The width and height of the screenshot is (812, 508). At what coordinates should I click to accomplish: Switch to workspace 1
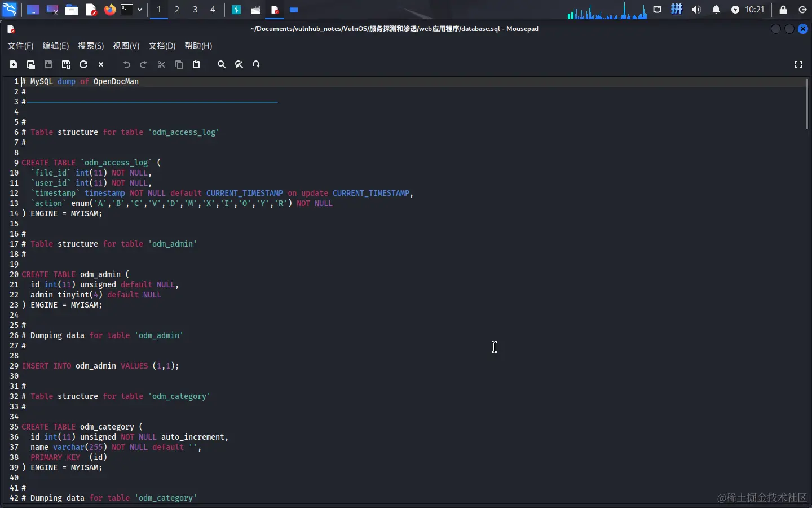pyautogui.click(x=159, y=10)
